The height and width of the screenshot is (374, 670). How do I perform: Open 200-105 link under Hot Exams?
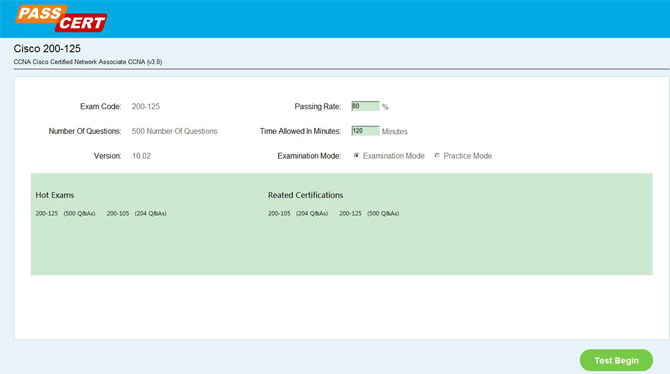tap(118, 213)
